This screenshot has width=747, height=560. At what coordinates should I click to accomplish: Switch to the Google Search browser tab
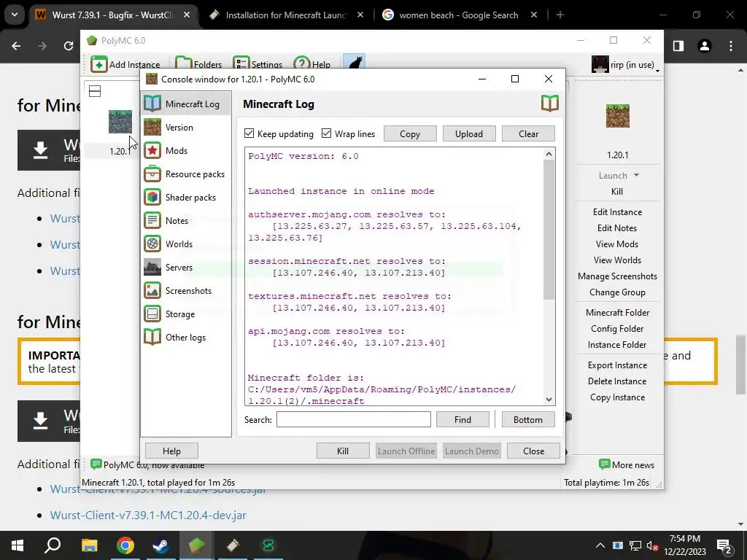(x=460, y=15)
